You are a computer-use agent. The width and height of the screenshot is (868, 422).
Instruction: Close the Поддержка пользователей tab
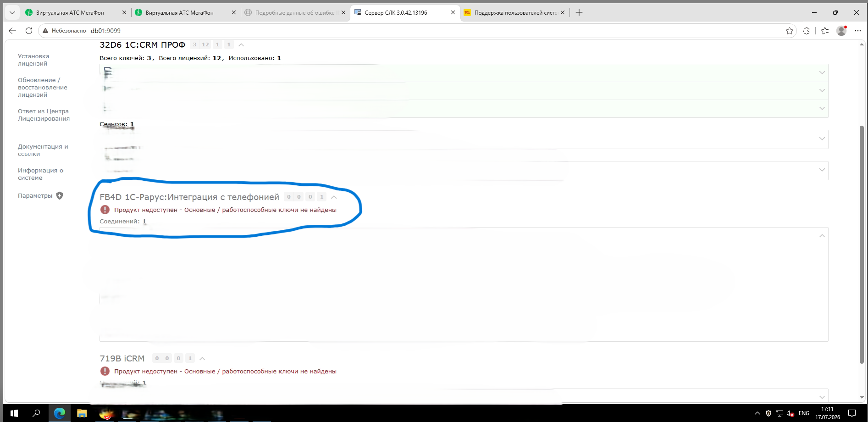click(x=563, y=12)
